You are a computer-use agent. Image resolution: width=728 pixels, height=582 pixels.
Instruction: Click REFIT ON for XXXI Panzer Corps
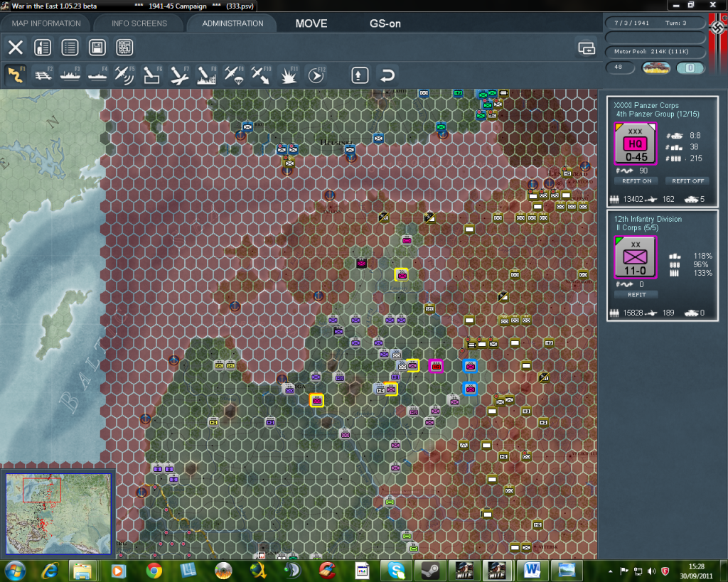tap(636, 181)
